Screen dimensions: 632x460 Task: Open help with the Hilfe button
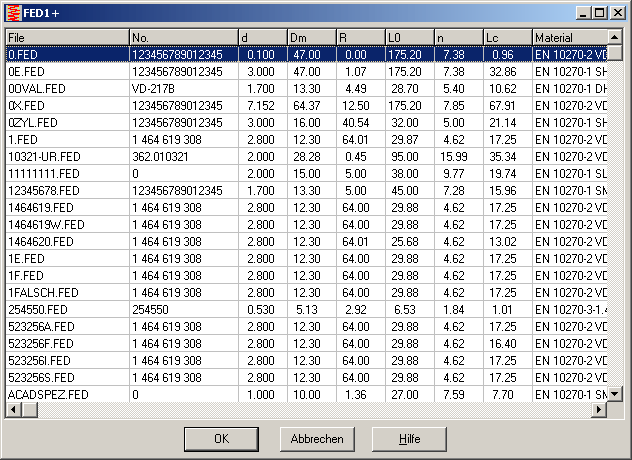(409, 439)
